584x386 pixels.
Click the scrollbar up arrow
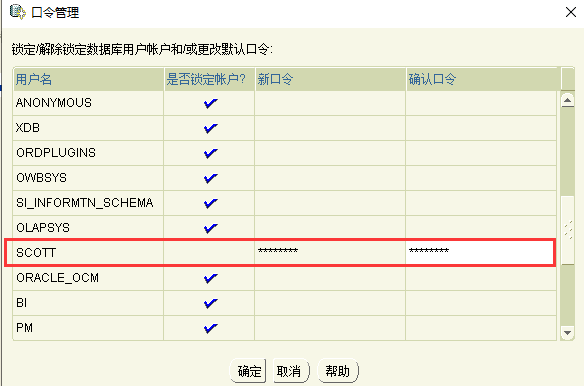[568, 100]
